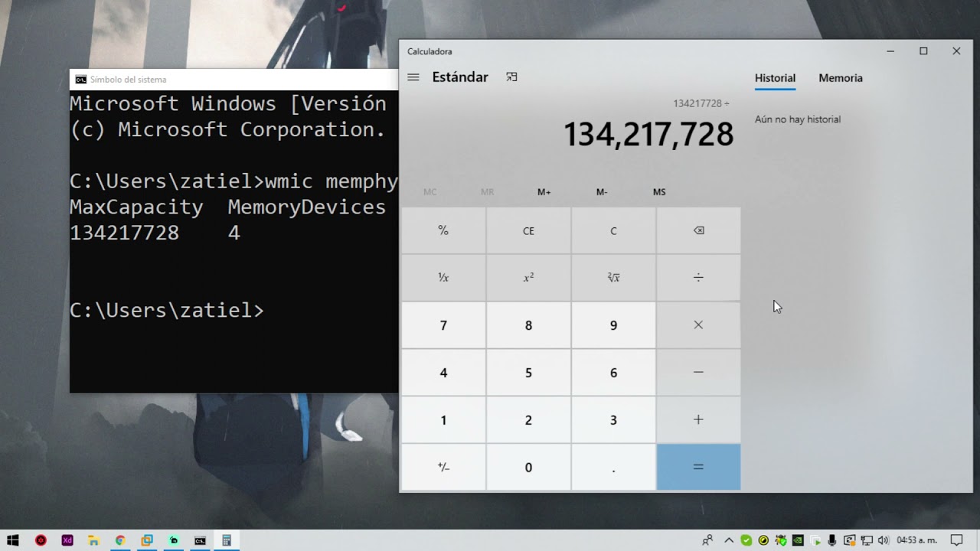The width and height of the screenshot is (980, 551).
Task: Click the C:\Users\zatiel> prompt line
Action: coord(166,310)
